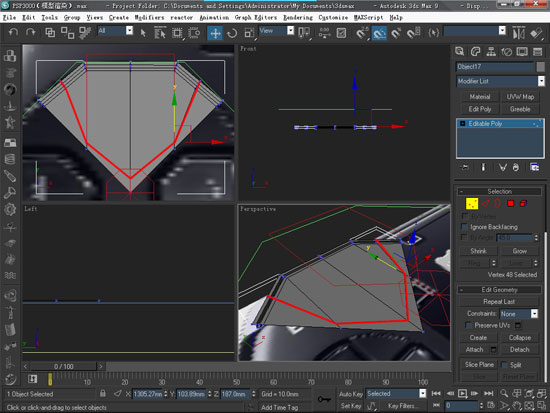
Task: Select Element sub-object level icon
Action: pyautogui.click(x=523, y=204)
